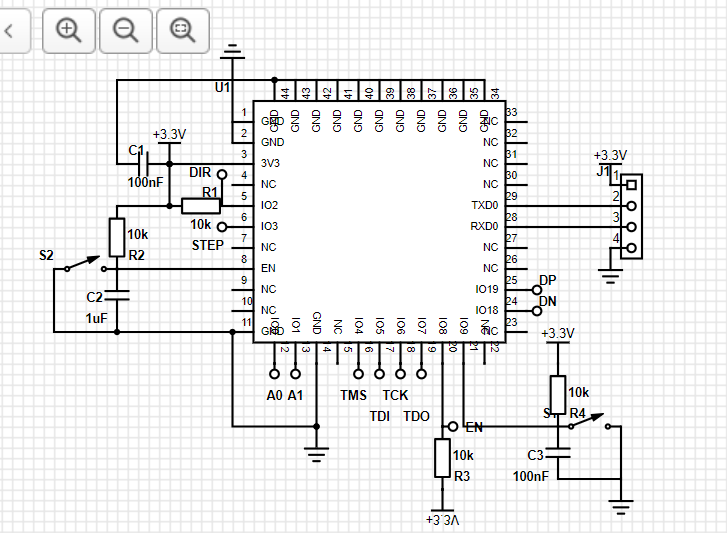Screen dimensions: 727x533
Task: Click the A1 test point label
Action: click(295, 395)
